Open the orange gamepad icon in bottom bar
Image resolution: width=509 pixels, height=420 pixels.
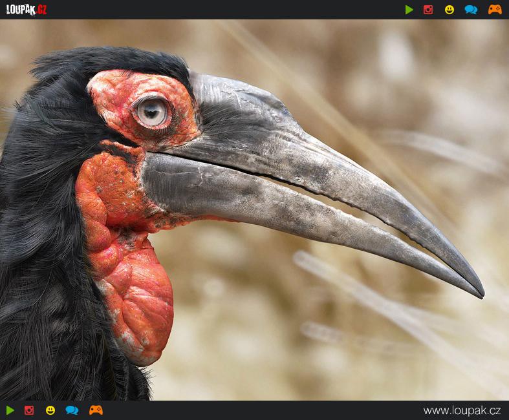[x=96, y=410]
